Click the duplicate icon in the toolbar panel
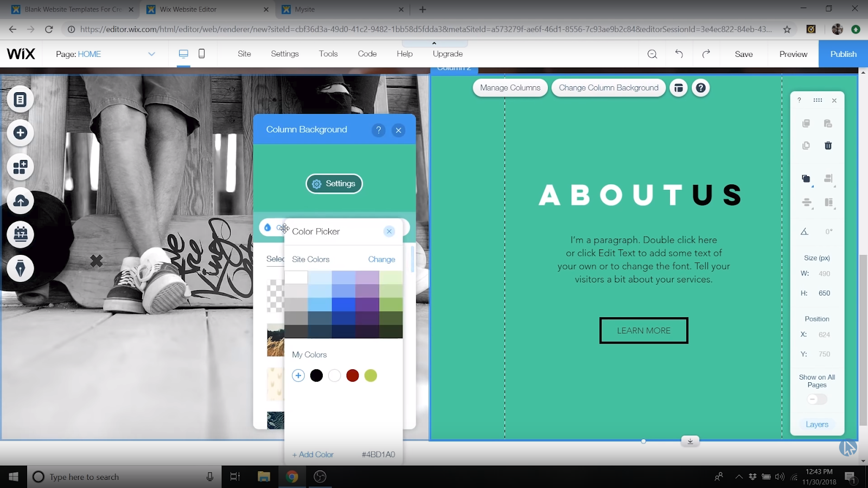The image size is (868, 488). coord(806,145)
